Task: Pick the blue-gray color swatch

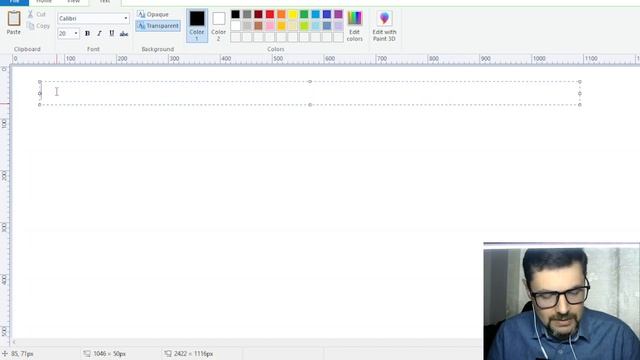Action: point(327,26)
